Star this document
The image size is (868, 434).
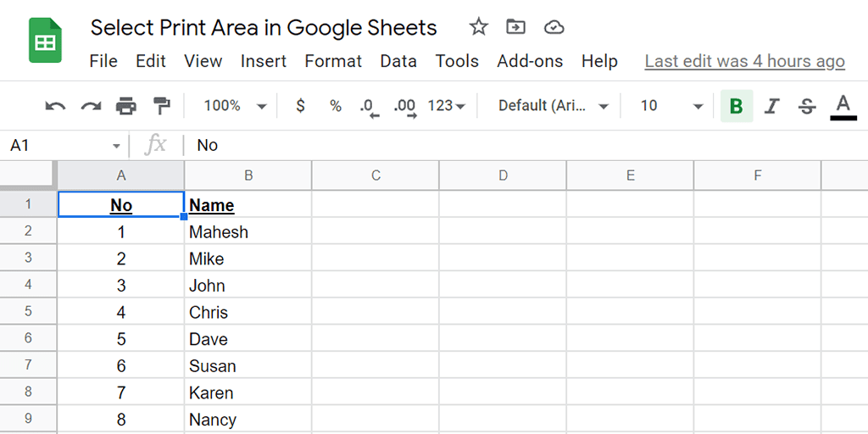click(x=478, y=26)
